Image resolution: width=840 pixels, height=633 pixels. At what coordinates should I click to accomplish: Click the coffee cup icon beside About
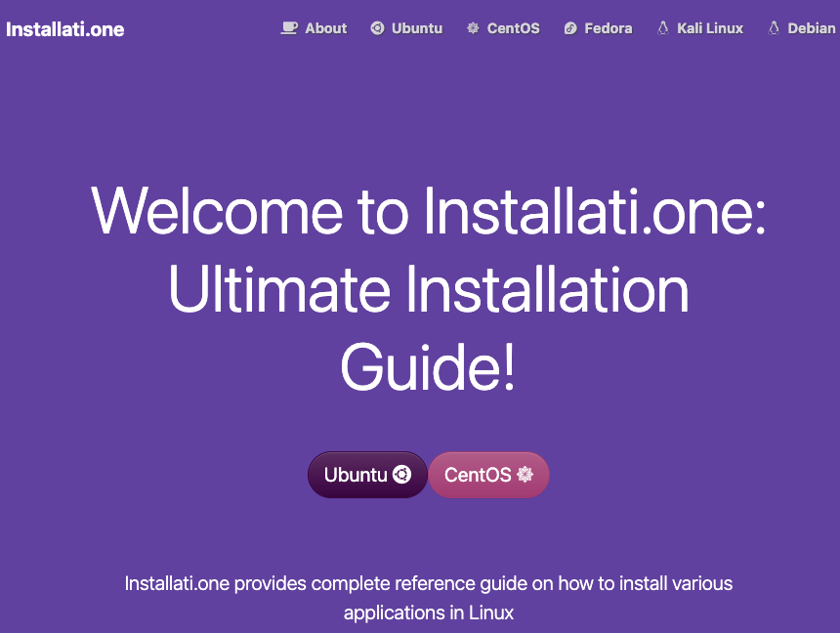point(289,28)
